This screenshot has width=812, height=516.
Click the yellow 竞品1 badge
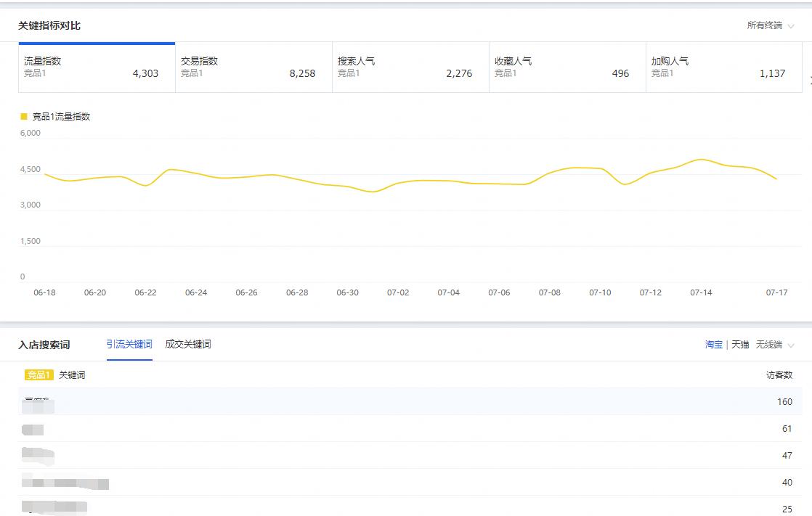(39, 375)
